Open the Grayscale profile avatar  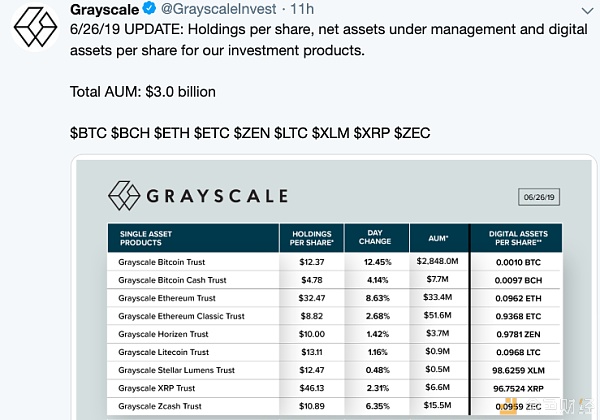35,27
